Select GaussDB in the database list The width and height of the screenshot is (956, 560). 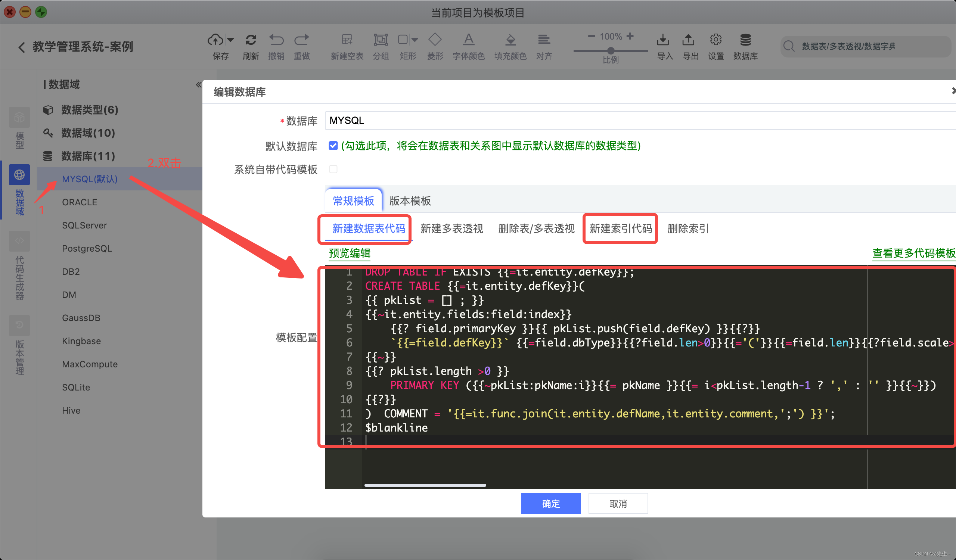(x=81, y=318)
